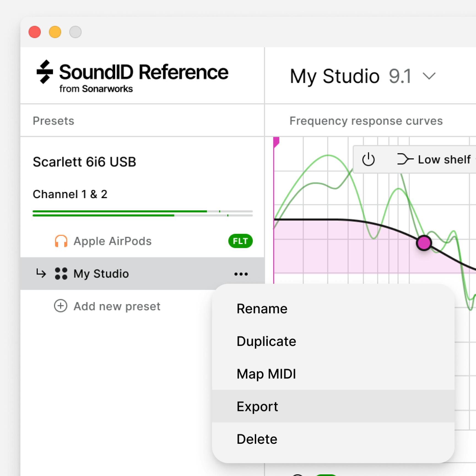Viewport: 476px width, 476px height.
Task: Delete the preset via the context menu
Action: pyautogui.click(x=257, y=439)
